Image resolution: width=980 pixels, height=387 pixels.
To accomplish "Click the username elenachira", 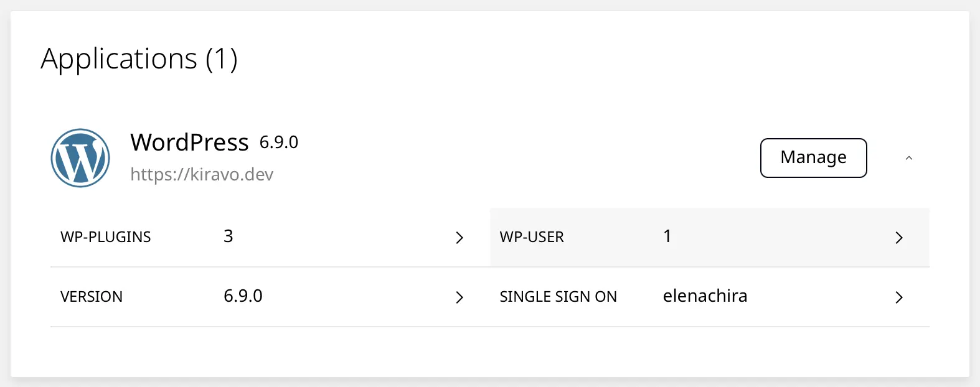I will click(705, 296).
